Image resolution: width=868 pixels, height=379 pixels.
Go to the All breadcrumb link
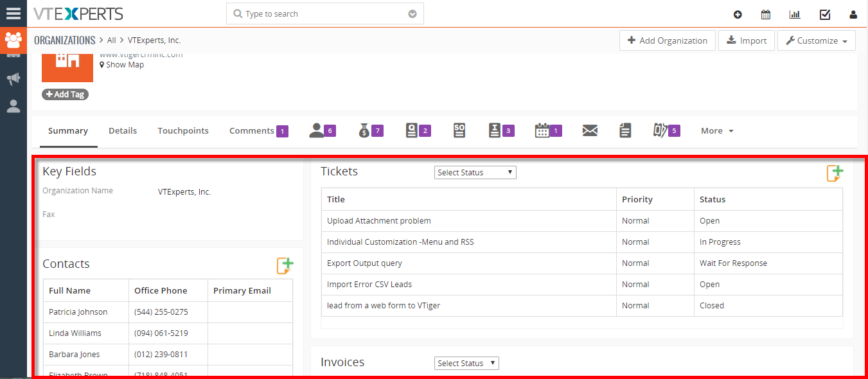(112, 40)
